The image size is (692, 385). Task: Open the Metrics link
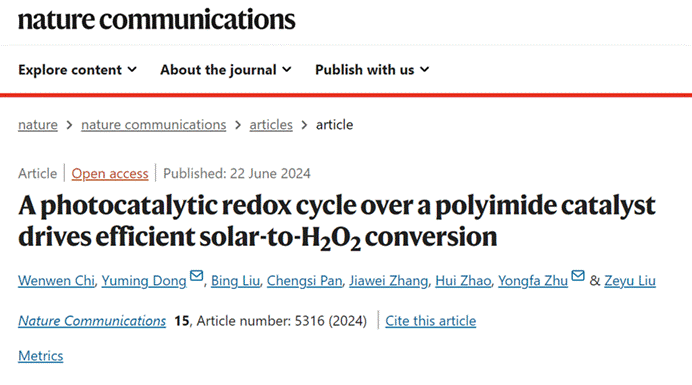click(41, 356)
